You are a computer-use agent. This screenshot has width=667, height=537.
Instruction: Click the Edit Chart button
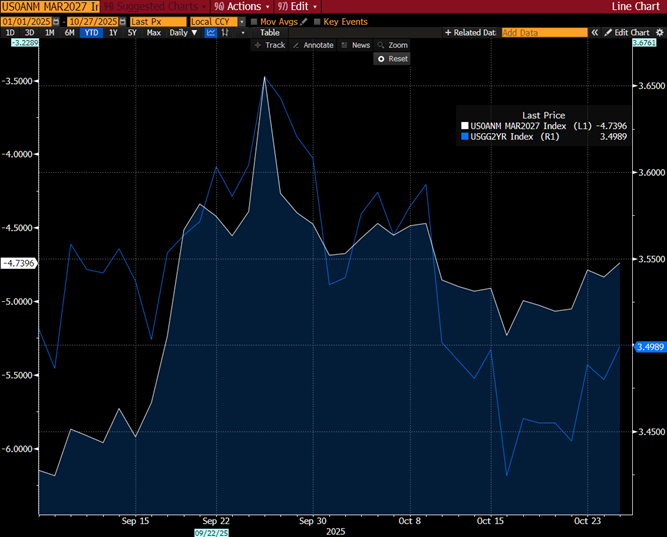tap(631, 33)
